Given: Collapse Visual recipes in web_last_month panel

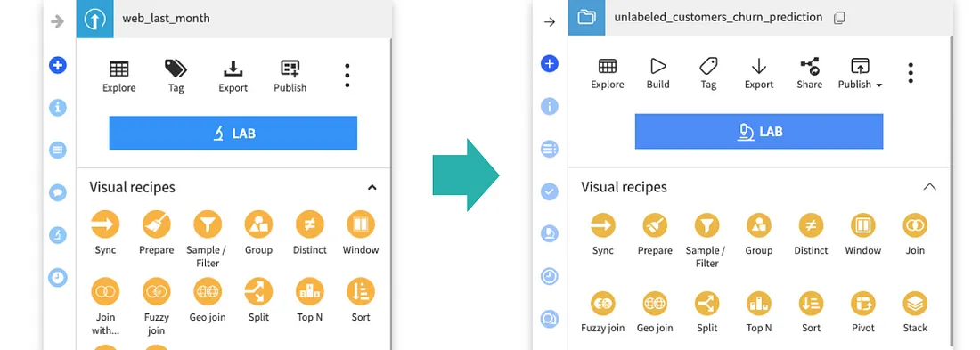Looking at the screenshot, I should point(372,187).
